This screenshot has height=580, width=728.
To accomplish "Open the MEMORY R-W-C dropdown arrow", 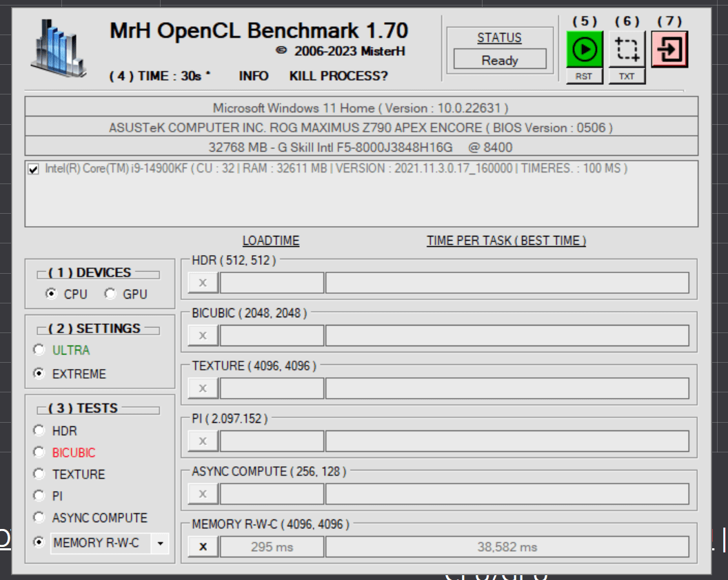I will [x=160, y=543].
